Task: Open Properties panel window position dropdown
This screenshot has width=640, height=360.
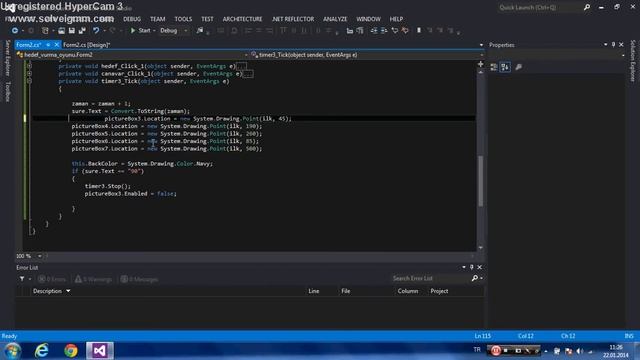Action: coord(605,44)
